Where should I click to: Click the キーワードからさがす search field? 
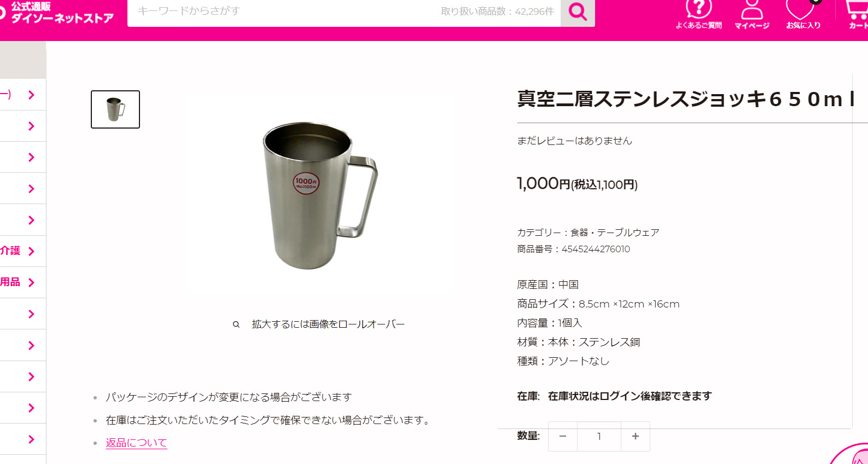(x=344, y=12)
